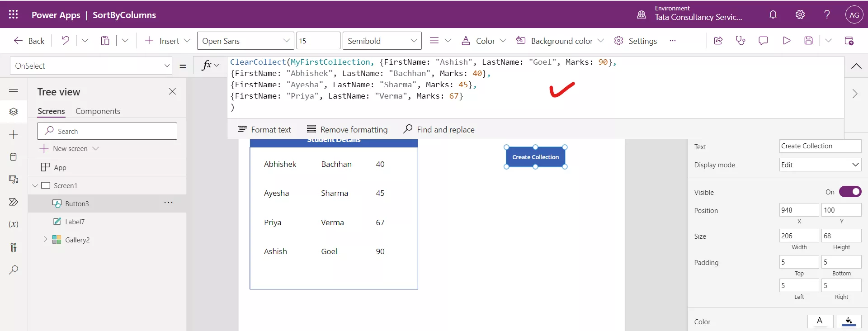Open the Data cylinder icon
This screenshot has height=331, width=868.
[x=14, y=157]
